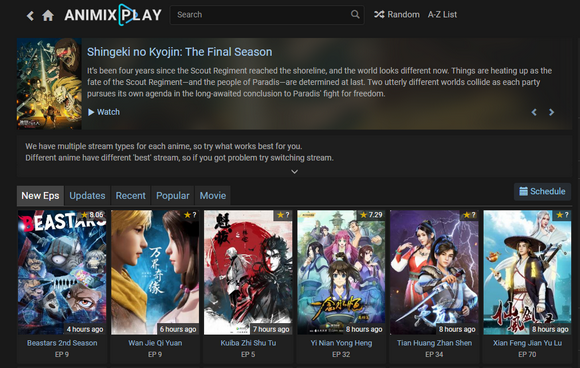Open Tian Huang Zhan Shen poster

pyautogui.click(x=434, y=273)
